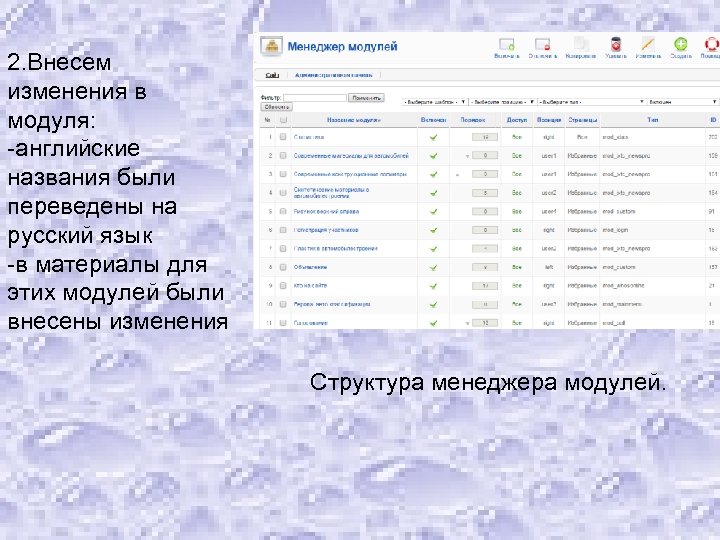Click the Применить filter button
Image resolution: width=720 pixels, height=540 pixels.
click(366, 98)
